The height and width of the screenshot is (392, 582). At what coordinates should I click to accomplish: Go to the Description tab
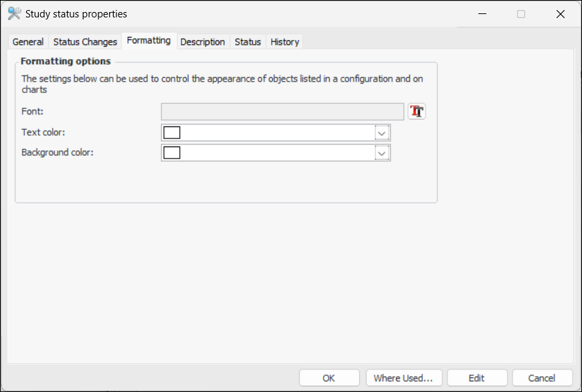point(203,41)
